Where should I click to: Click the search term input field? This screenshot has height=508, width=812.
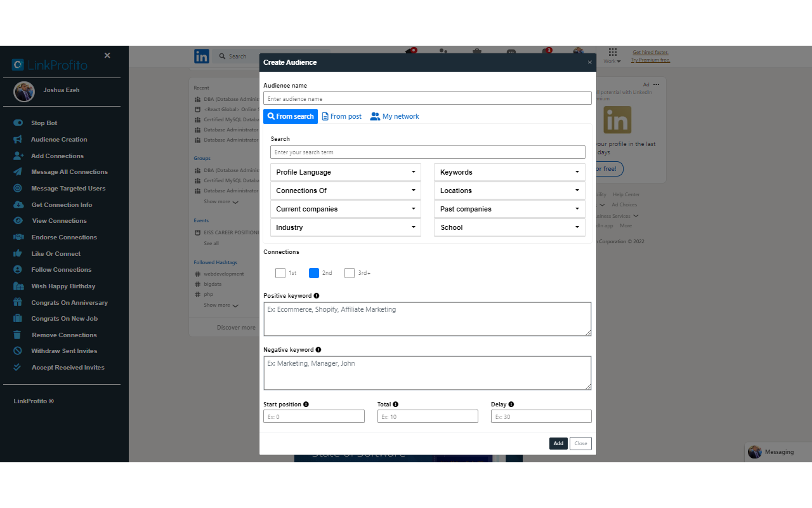(x=428, y=152)
